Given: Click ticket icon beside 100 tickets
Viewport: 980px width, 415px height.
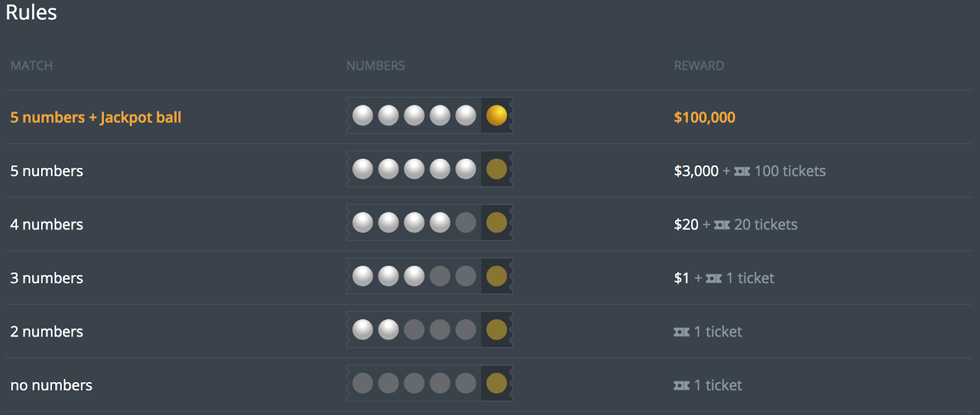Looking at the screenshot, I should coord(742,171).
